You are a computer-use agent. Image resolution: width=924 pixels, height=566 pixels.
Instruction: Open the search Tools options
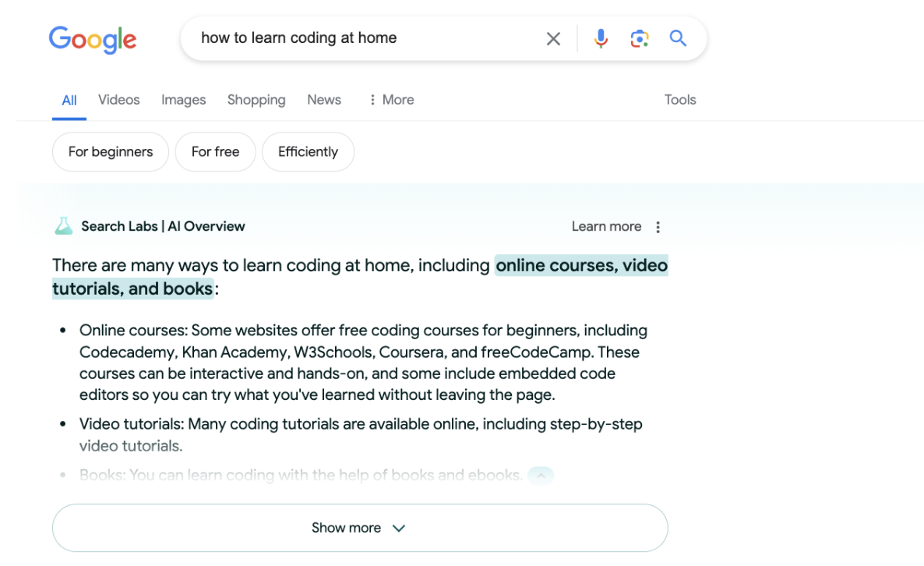(x=680, y=100)
